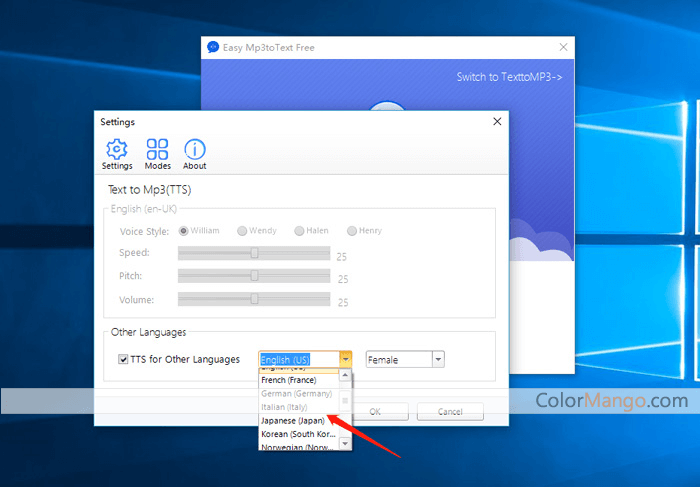Adjust the Pitch slider handle
700x487 pixels.
coord(254,275)
